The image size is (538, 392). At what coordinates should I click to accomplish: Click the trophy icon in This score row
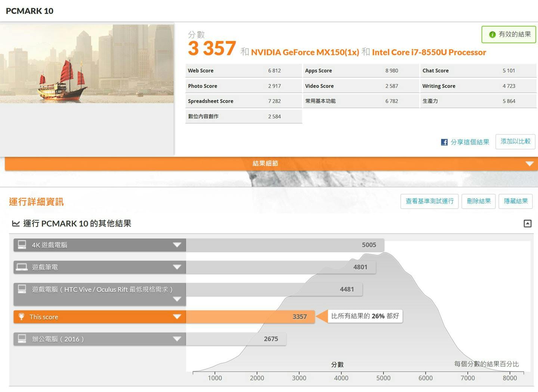pos(21,317)
